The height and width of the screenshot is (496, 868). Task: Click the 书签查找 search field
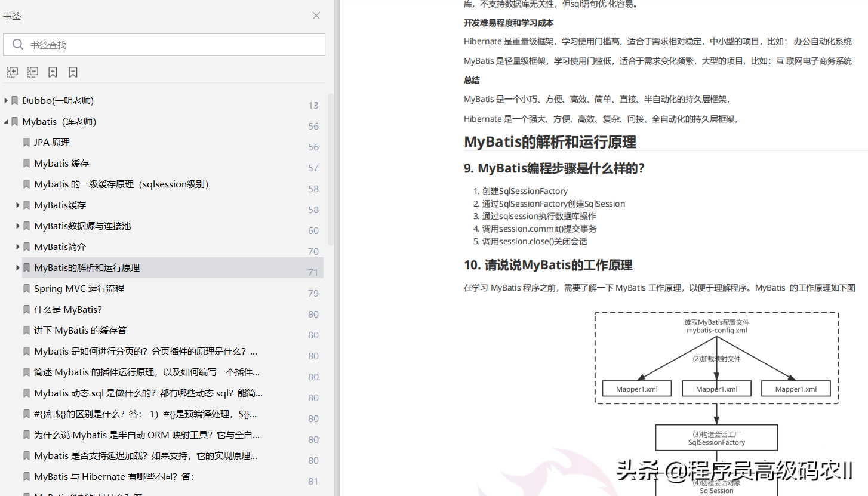[x=164, y=45]
